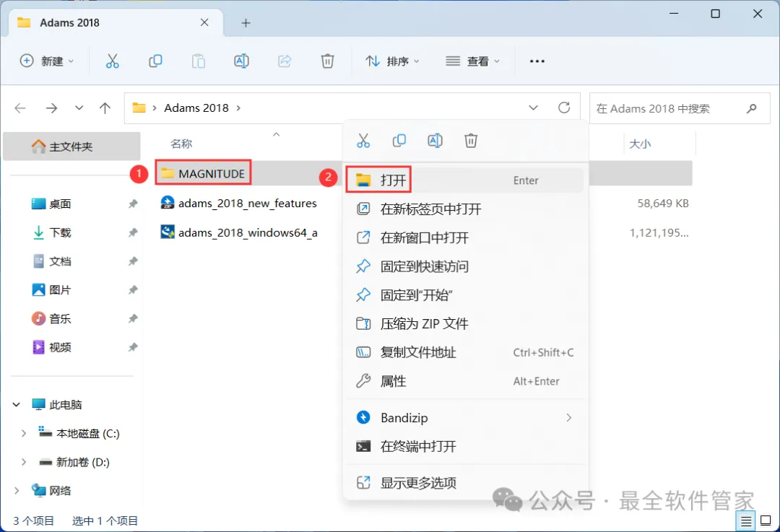Refresh the Adams 2018 folder
This screenshot has height=532, width=780.
point(563,108)
